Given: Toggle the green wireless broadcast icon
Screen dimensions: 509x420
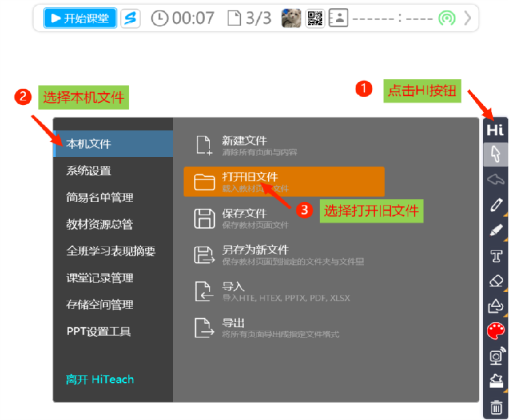Looking at the screenshot, I should click(x=446, y=18).
